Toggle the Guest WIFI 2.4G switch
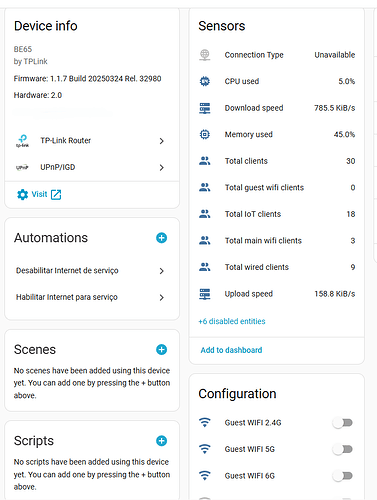 point(343,423)
